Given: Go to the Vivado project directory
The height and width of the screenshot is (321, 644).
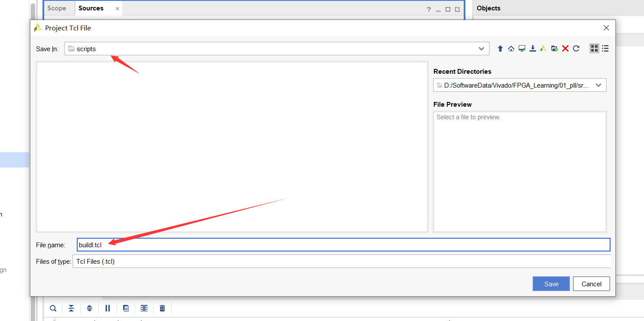Looking at the screenshot, I should [543, 49].
